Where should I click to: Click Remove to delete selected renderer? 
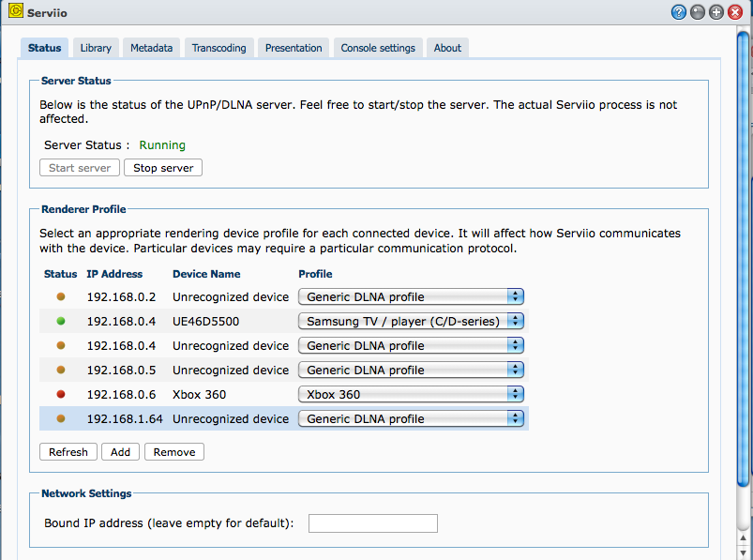click(174, 452)
